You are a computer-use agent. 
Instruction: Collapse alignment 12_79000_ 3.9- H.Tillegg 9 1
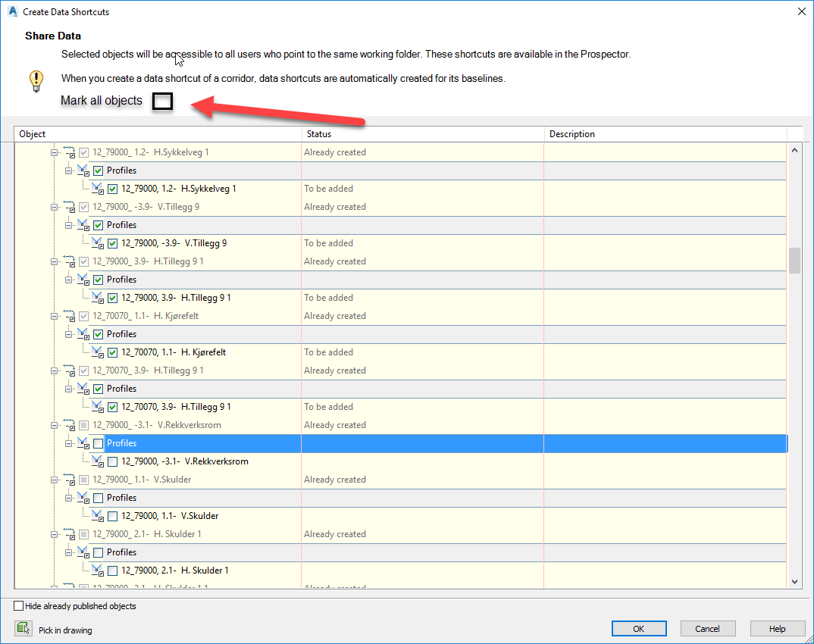[x=54, y=261]
